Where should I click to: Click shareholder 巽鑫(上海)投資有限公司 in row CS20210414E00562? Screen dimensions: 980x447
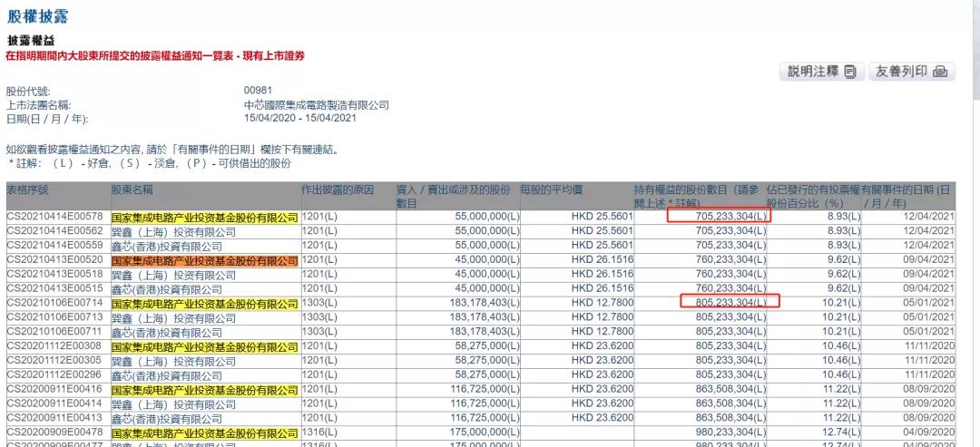(173, 232)
